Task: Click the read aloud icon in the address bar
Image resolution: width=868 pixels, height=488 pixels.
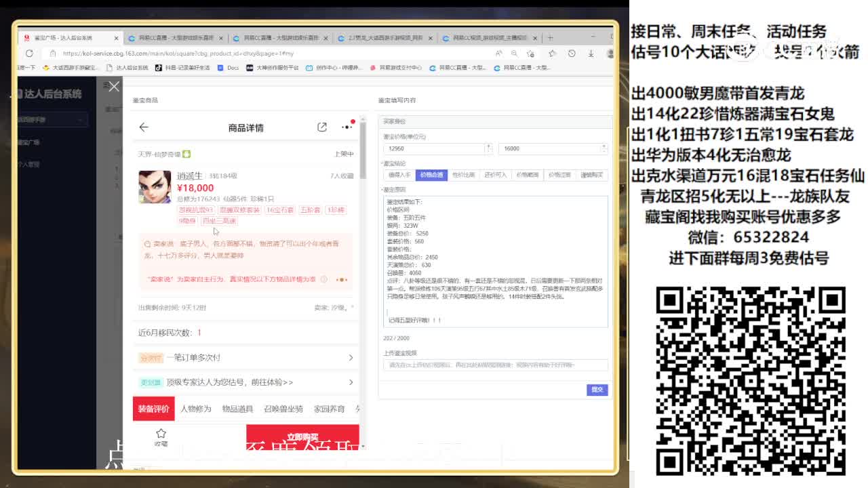Action: tap(499, 53)
